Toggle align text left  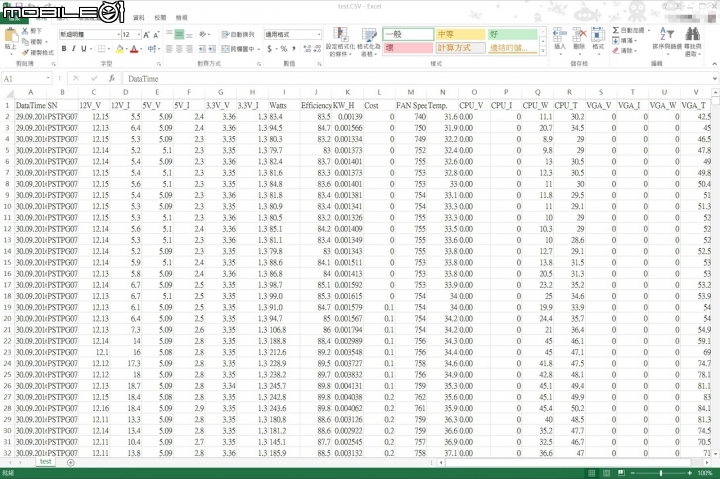coord(169,49)
